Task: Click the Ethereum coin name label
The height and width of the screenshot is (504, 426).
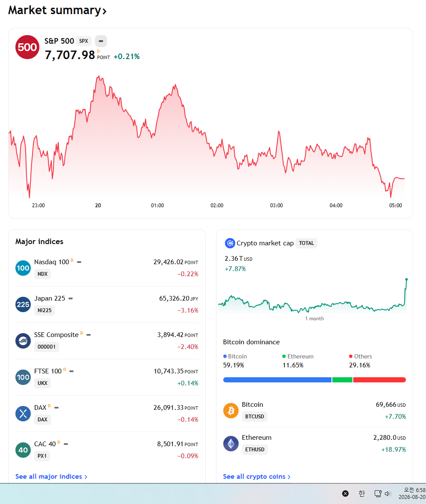Action: (x=257, y=438)
